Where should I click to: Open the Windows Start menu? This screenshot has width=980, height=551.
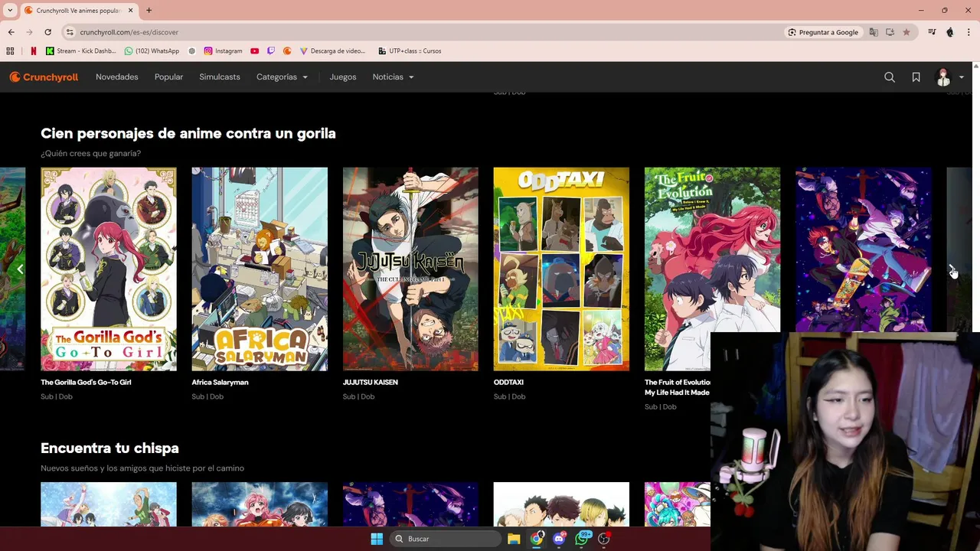pyautogui.click(x=377, y=539)
